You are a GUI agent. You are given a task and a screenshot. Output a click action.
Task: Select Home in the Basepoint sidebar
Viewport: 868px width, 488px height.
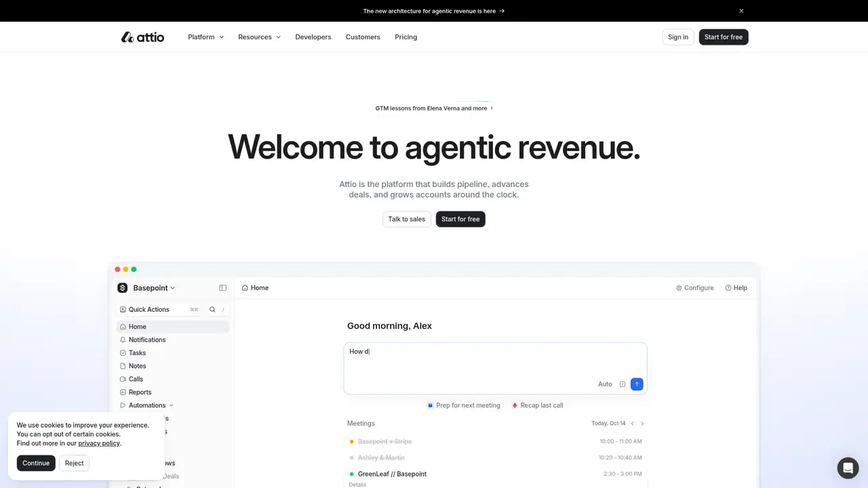tap(173, 327)
